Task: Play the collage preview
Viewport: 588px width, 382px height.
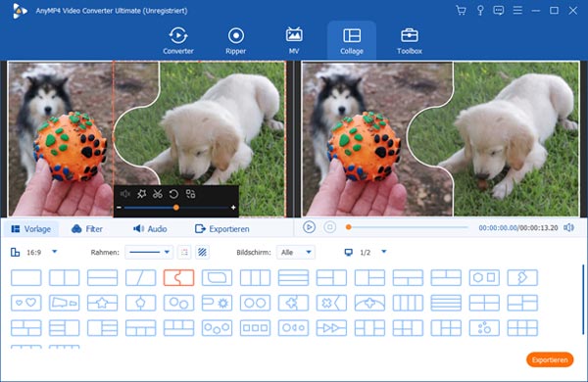Action: tap(309, 227)
